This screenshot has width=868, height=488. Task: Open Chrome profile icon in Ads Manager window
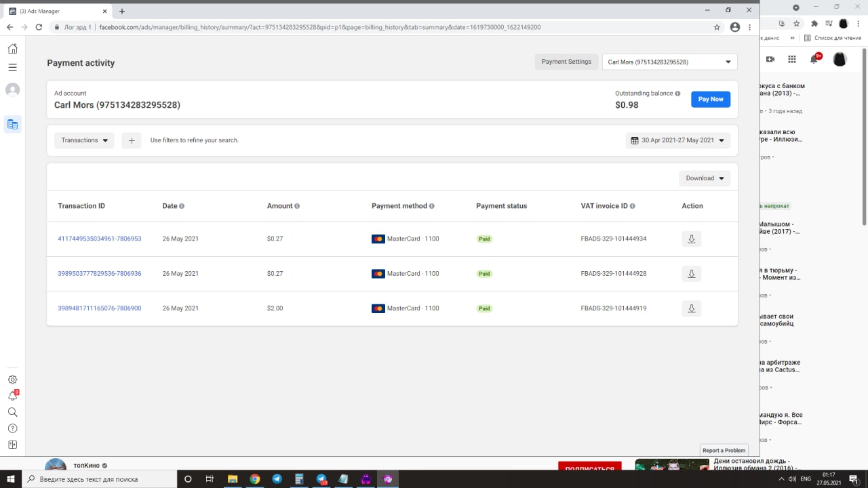point(734,27)
